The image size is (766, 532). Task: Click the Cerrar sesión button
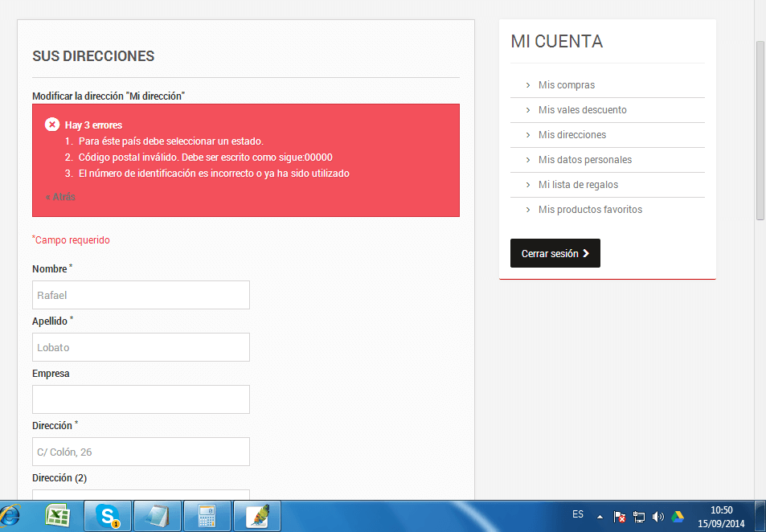(x=555, y=253)
